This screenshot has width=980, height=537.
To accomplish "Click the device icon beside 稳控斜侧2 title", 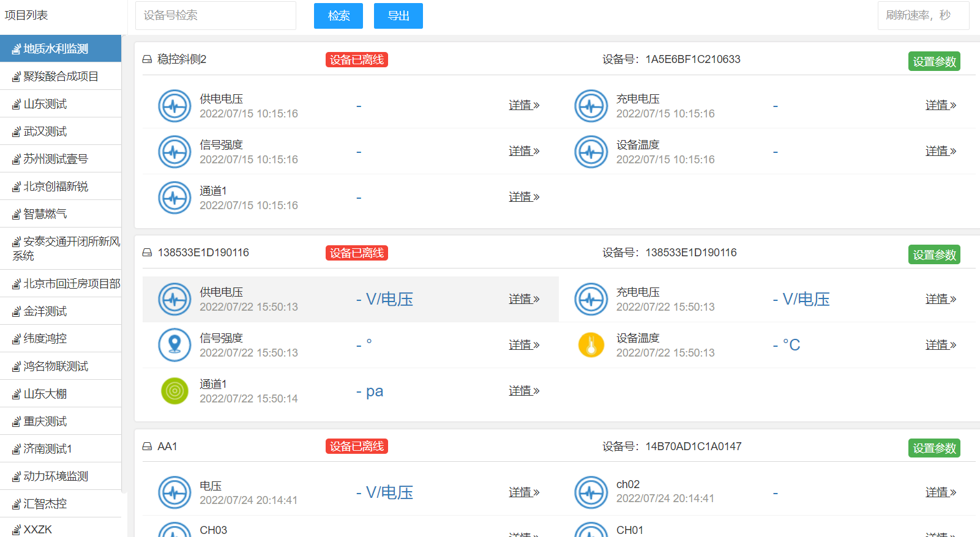I will [147, 59].
